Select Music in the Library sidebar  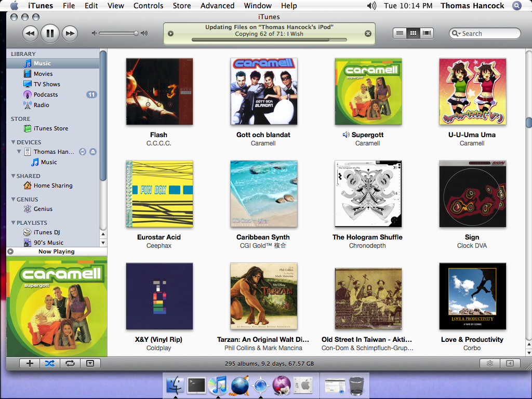(x=53, y=63)
